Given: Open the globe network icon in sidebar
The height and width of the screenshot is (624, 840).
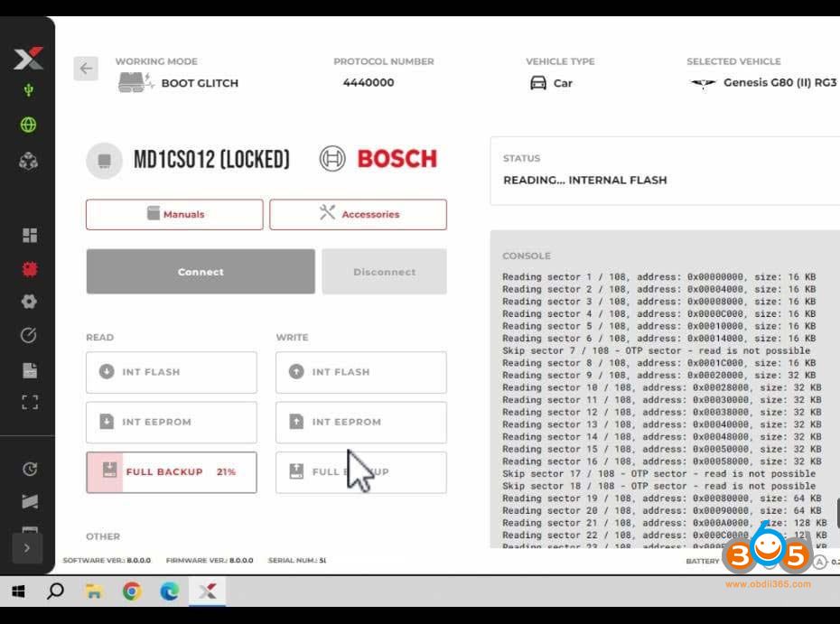Looking at the screenshot, I should coord(28,125).
